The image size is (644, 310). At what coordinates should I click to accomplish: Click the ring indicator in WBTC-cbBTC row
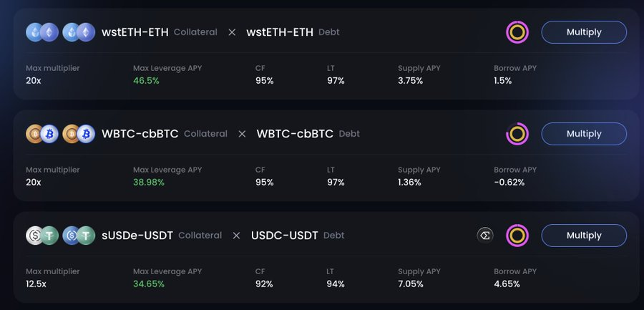click(x=517, y=134)
